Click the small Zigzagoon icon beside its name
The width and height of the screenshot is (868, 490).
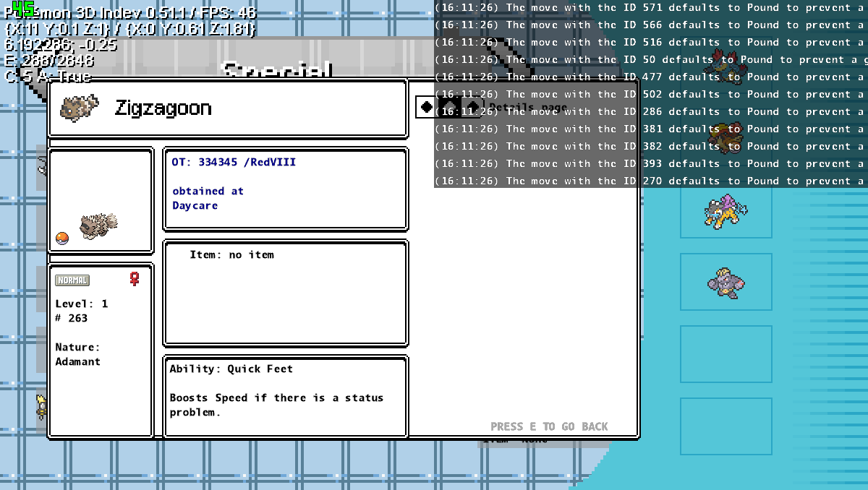pyautogui.click(x=79, y=108)
